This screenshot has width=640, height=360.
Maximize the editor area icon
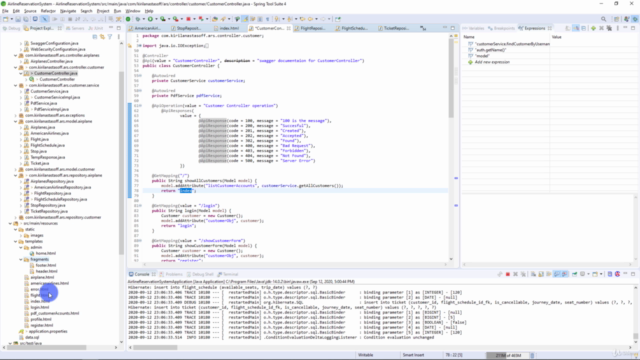point(453,28)
